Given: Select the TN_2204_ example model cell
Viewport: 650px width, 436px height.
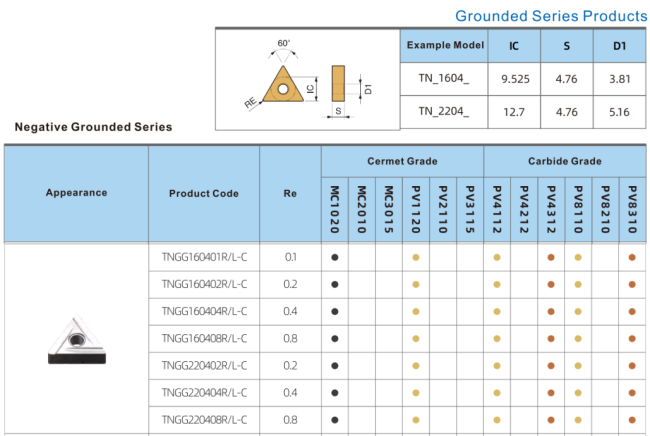Looking at the screenshot, I should [443, 112].
